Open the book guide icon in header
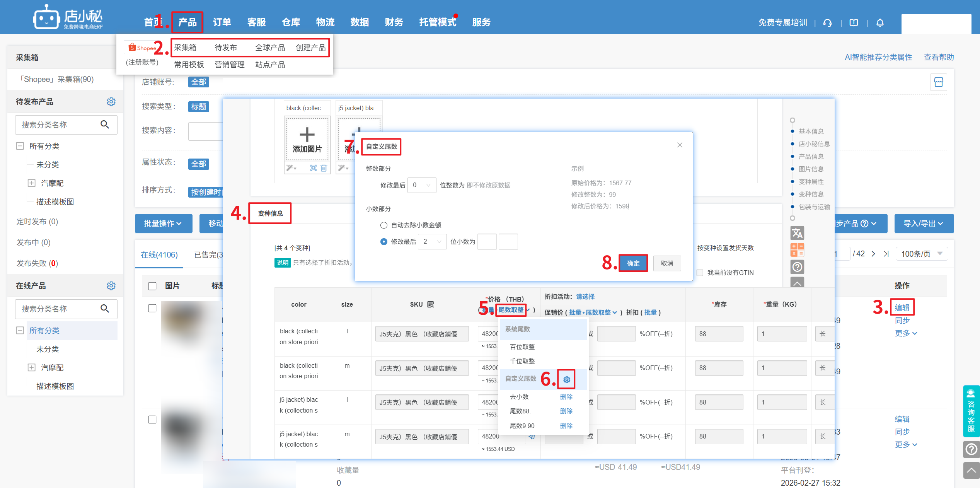Screen dimensions: 980x488 854,23
